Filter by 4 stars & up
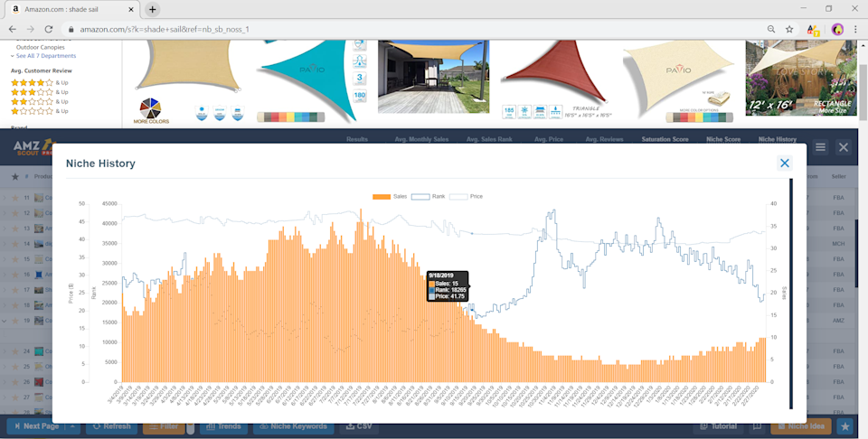 point(39,83)
